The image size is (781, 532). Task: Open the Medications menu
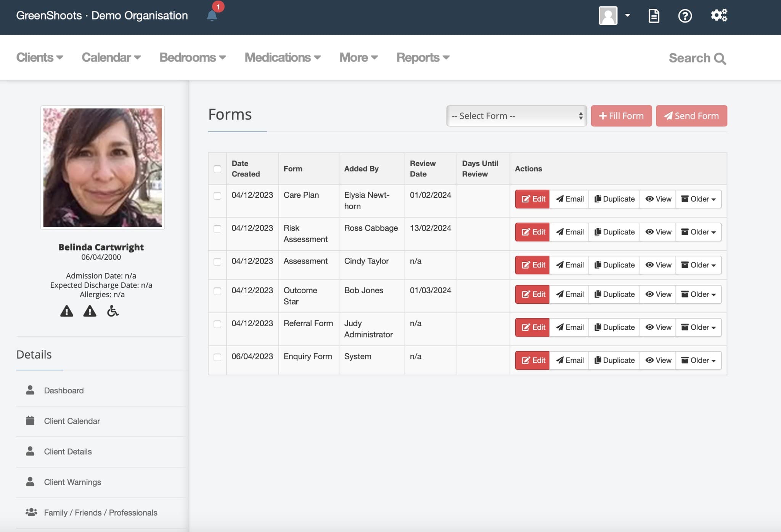[282, 58]
